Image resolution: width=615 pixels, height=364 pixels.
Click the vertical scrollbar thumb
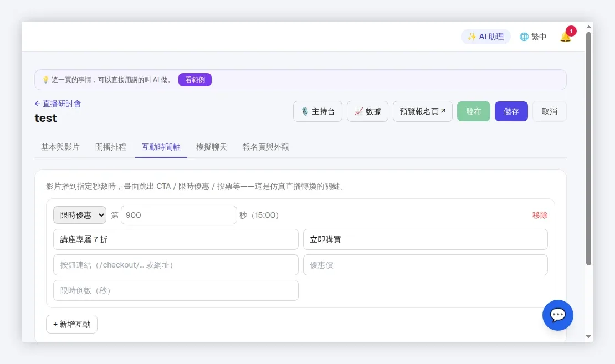588,148
